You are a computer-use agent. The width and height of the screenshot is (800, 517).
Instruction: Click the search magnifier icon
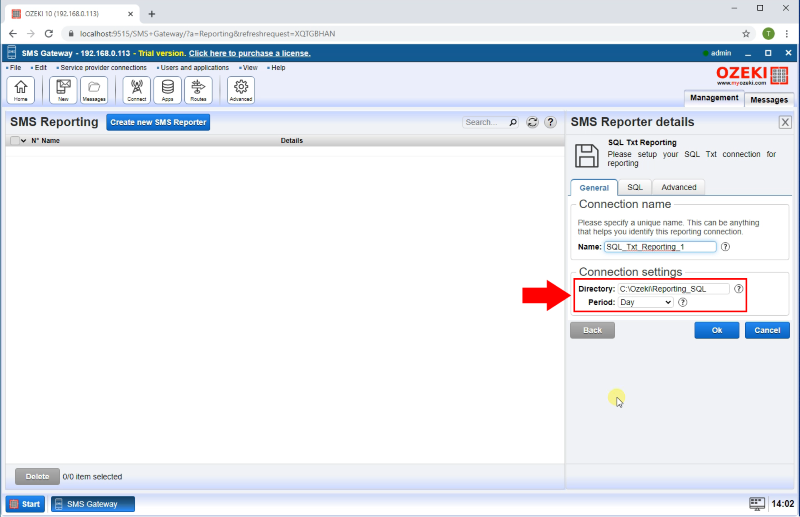[513, 122]
